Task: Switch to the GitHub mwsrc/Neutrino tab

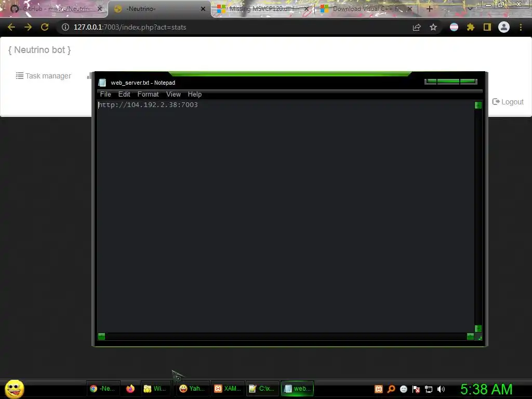Action: [x=56, y=9]
